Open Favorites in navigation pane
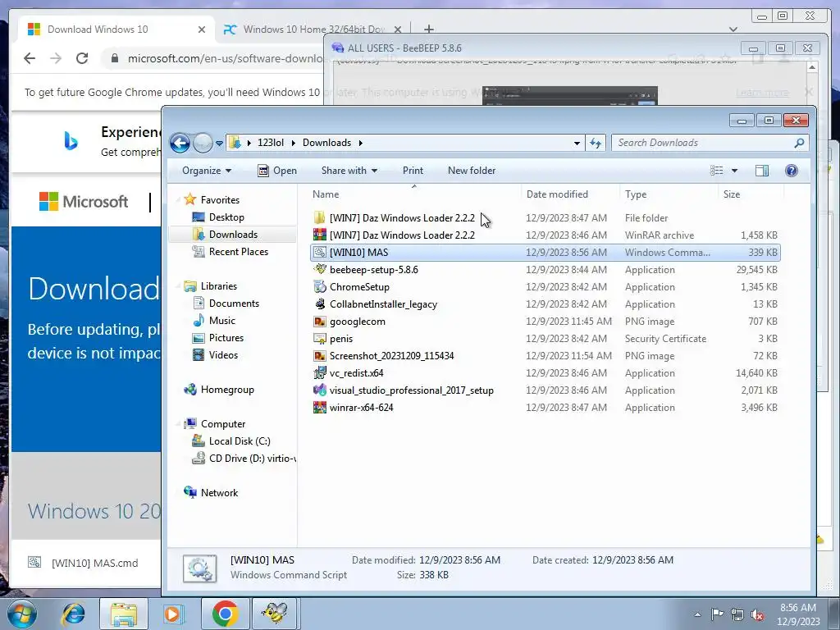840x630 pixels. [212, 200]
